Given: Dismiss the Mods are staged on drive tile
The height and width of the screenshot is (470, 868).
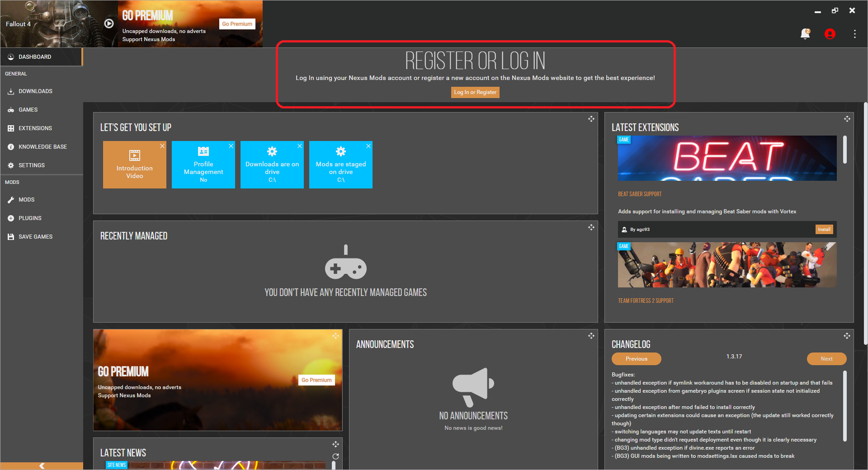Looking at the screenshot, I should [x=368, y=146].
